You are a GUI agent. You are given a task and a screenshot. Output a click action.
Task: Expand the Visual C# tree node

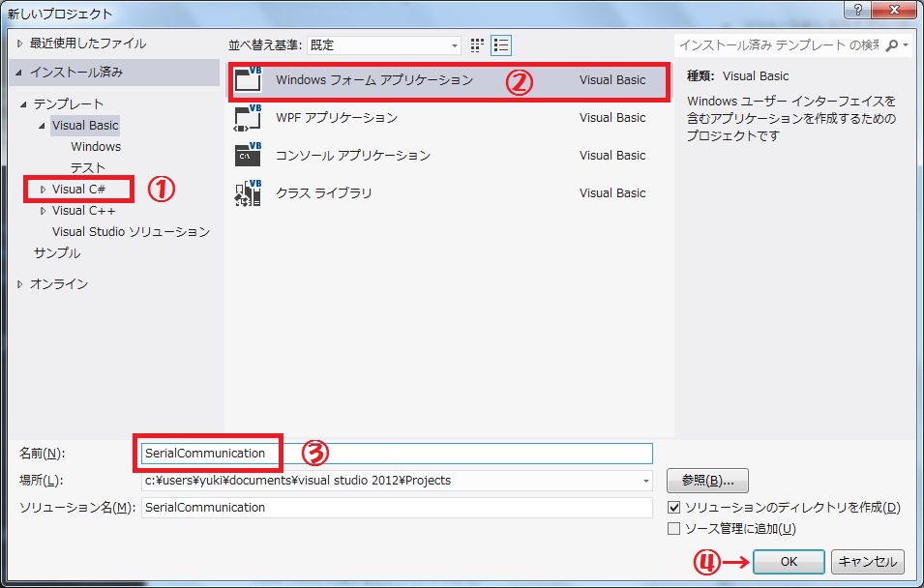[x=43, y=190]
